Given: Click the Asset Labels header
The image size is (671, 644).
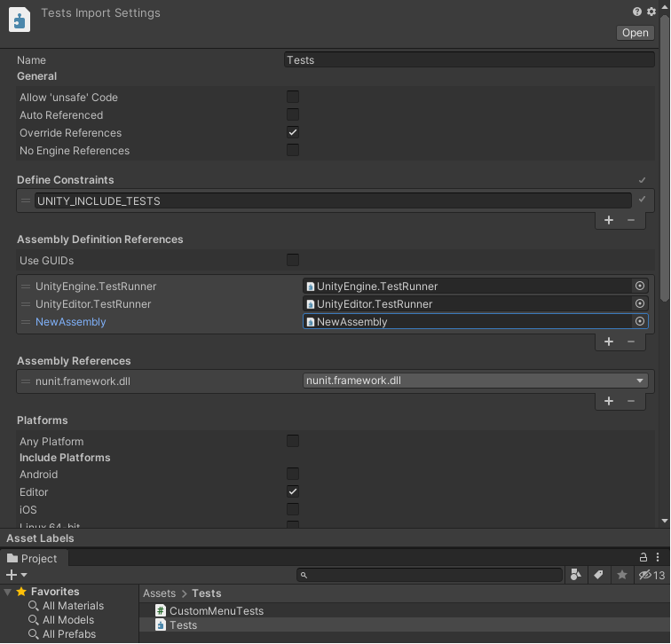Looking at the screenshot, I should pos(40,538).
